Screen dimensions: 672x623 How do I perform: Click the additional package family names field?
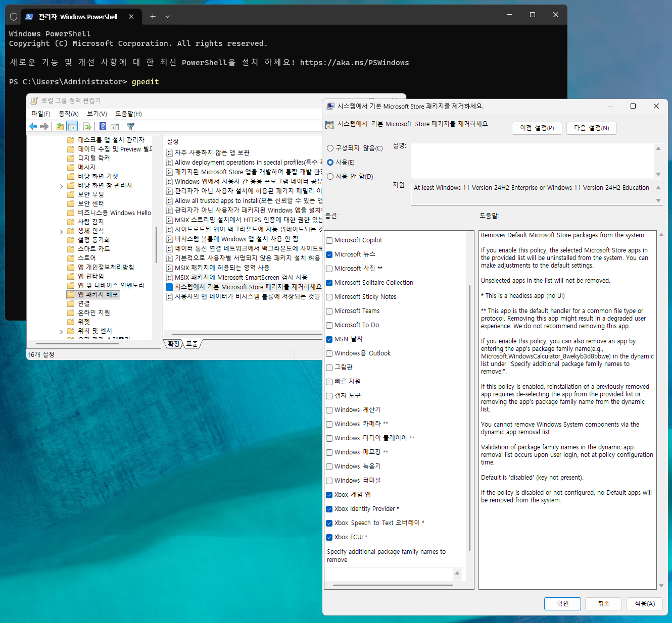390,574
